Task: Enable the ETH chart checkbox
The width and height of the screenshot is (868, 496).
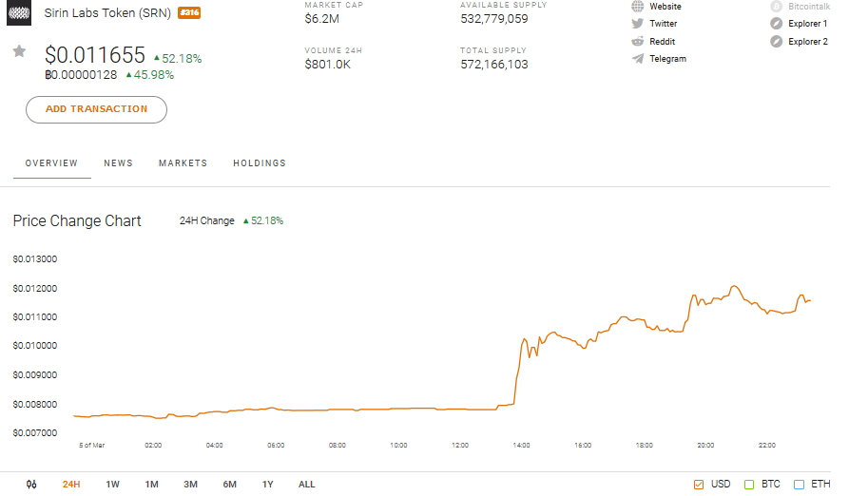Action: pos(799,485)
